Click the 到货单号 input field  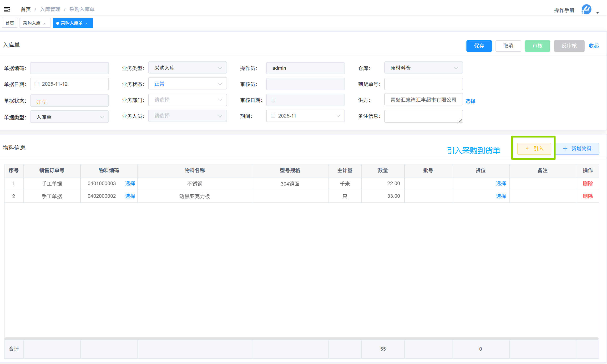coord(423,84)
